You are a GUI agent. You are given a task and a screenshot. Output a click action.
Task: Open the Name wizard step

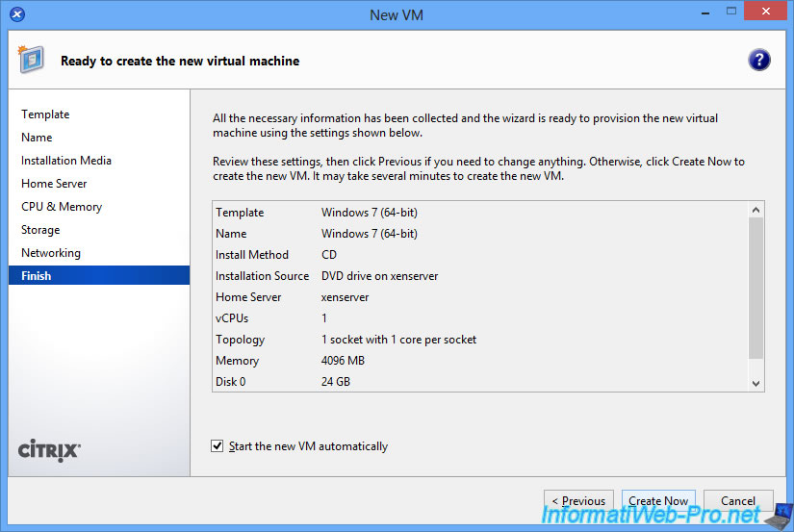pyautogui.click(x=37, y=138)
